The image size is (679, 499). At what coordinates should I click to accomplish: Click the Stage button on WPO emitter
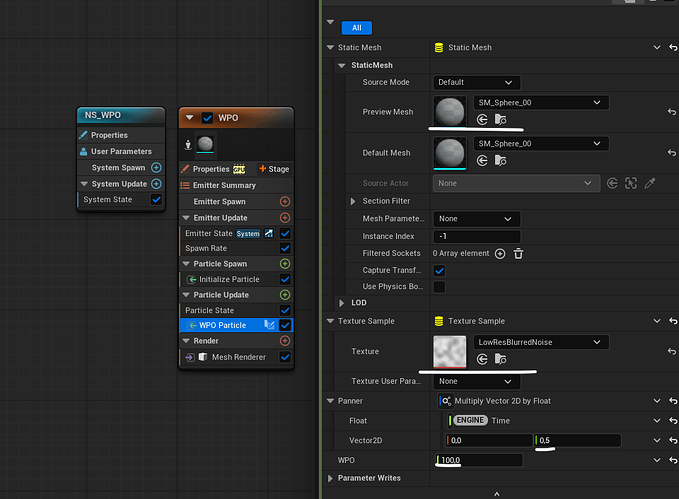(x=274, y=169)
